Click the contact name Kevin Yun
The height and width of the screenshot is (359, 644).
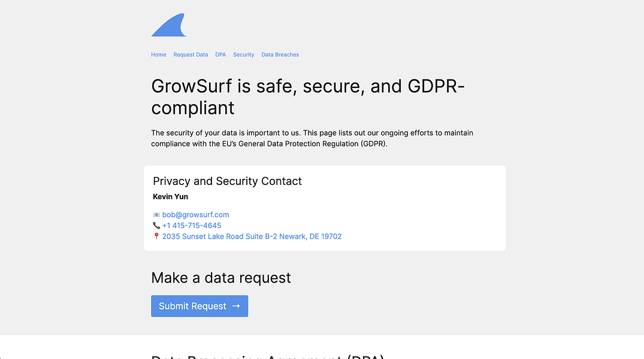point(170,196)
